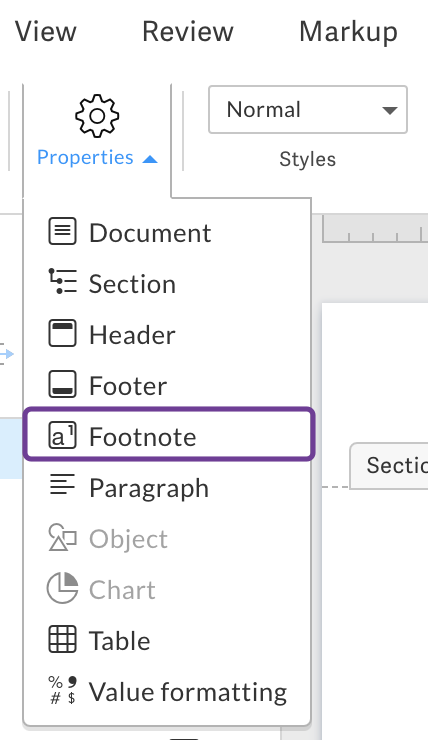The image size is (428, 740).
Task: Click the Properties gear icon
Action: [x=97, y=116]
